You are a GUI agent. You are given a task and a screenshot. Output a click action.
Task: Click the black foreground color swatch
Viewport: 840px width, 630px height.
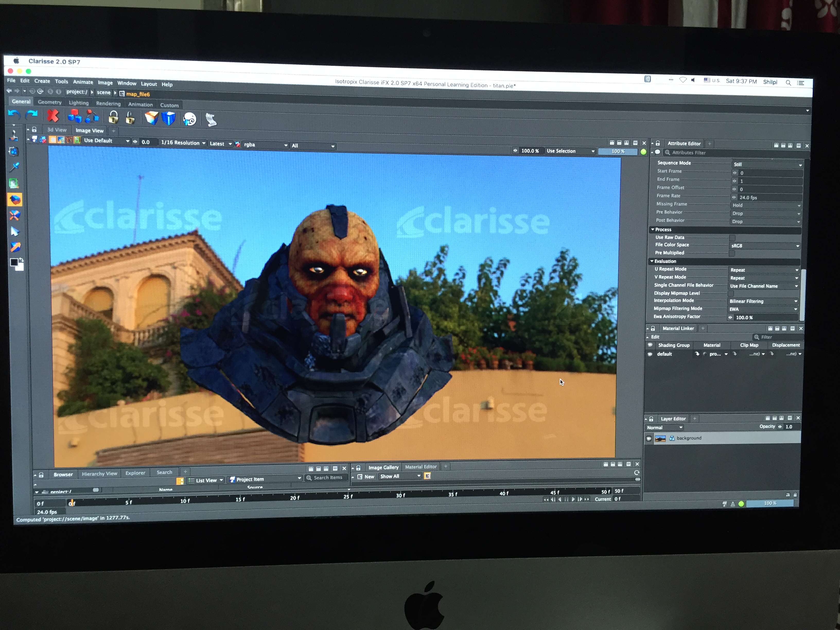coord(14,262)
